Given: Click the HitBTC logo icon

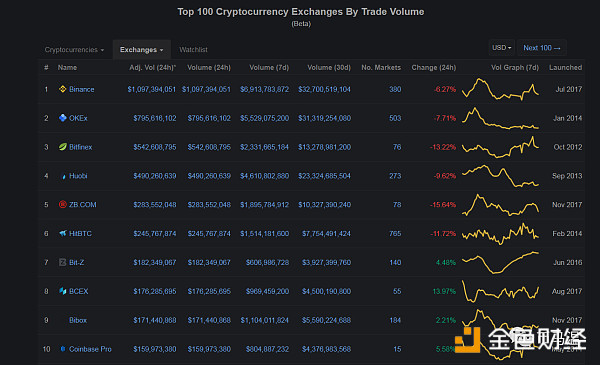Looking at the screenshot, I should click(x=63, y=233).
